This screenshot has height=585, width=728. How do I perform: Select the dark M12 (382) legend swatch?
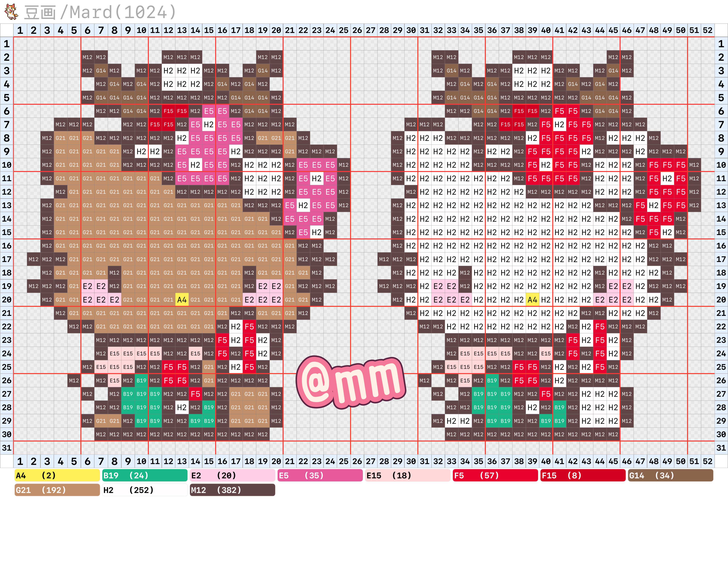click(232, 490)
